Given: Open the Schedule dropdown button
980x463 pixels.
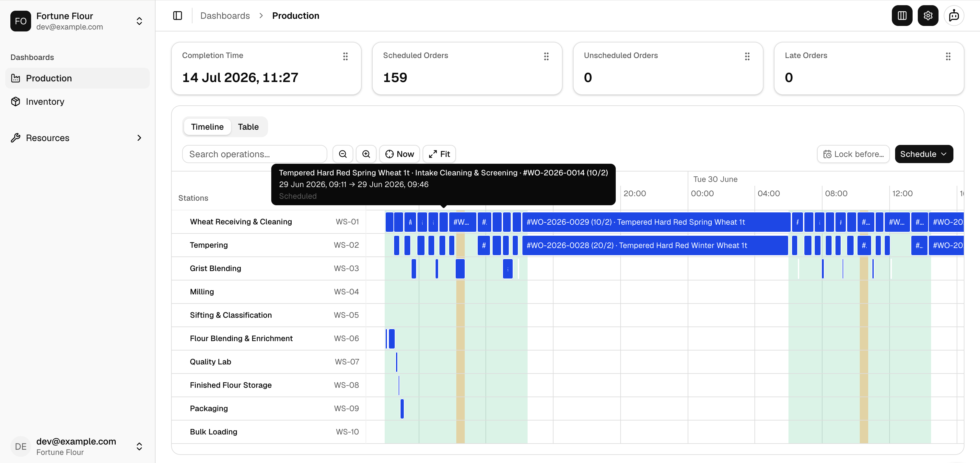Looking at the screenshot, I should click(924, 154).
